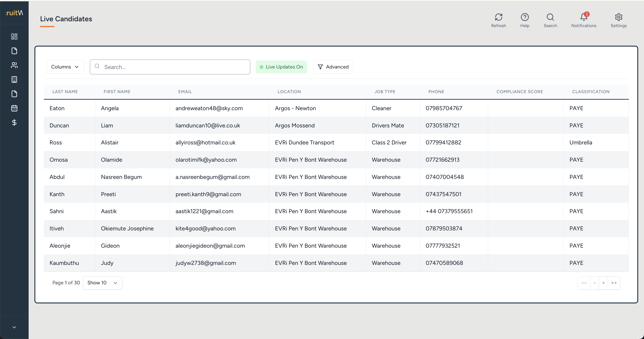This screenshot has width=644, height=339.
Task: Sort by Location column header
Action: pos(289,92)
